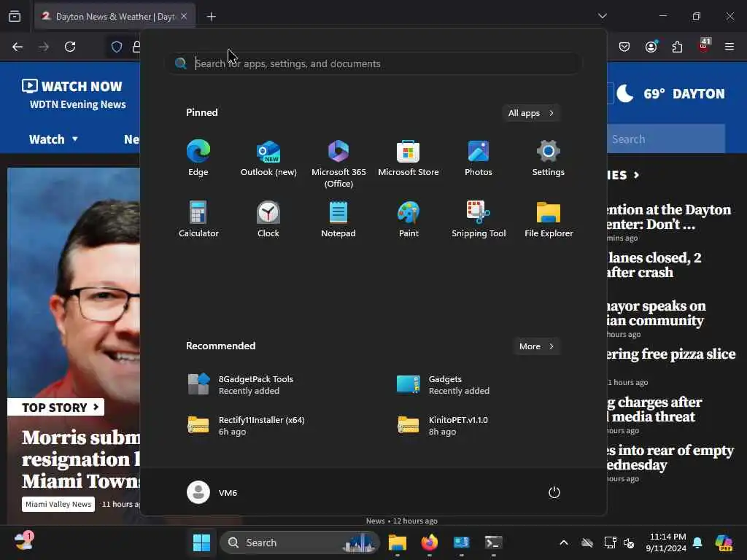Launch the Photos app
Viewport: 747px width, 560px height.
pos(479,158)
